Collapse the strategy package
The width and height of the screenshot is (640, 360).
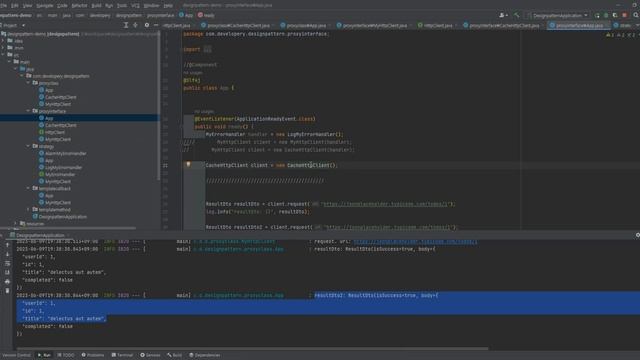click(x=29, y=146)
